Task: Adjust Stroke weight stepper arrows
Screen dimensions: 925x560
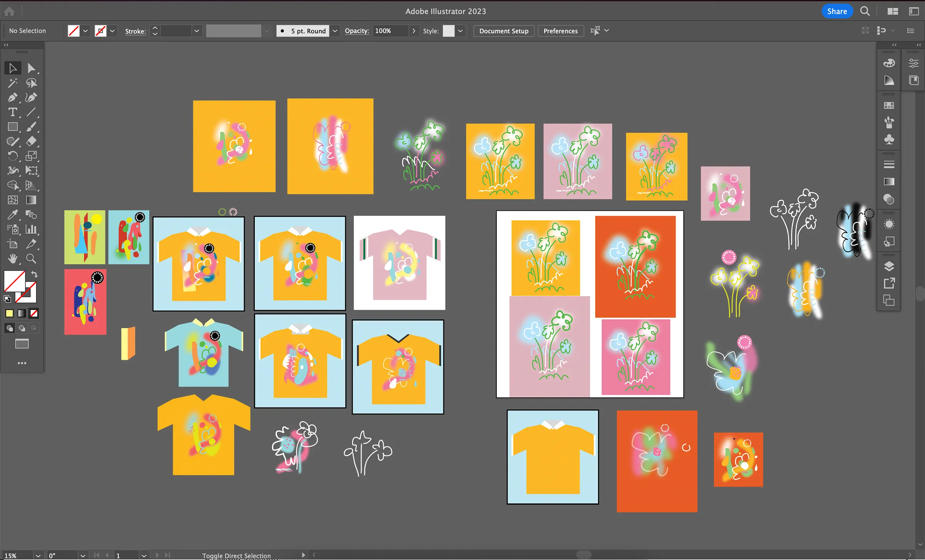Action: (155, 31)
